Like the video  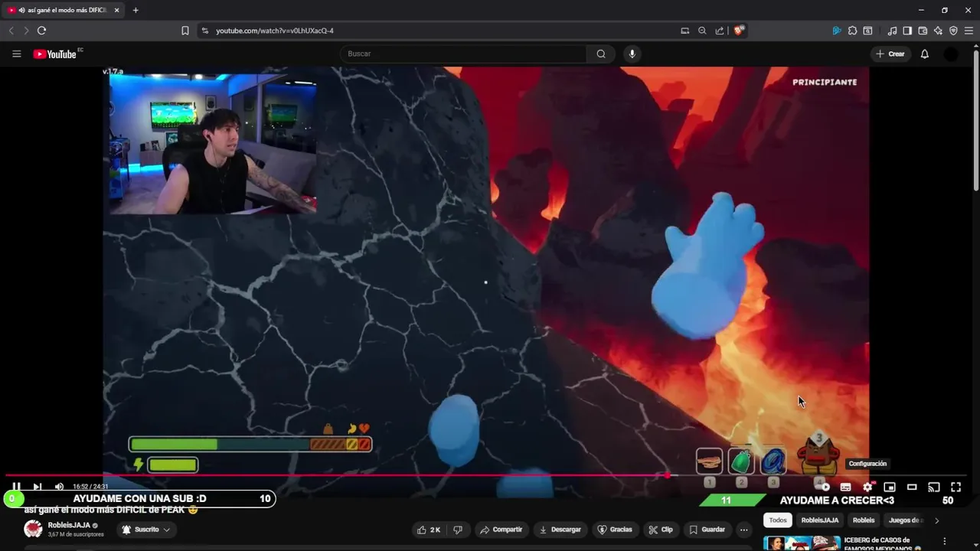(x=428, y=530)
